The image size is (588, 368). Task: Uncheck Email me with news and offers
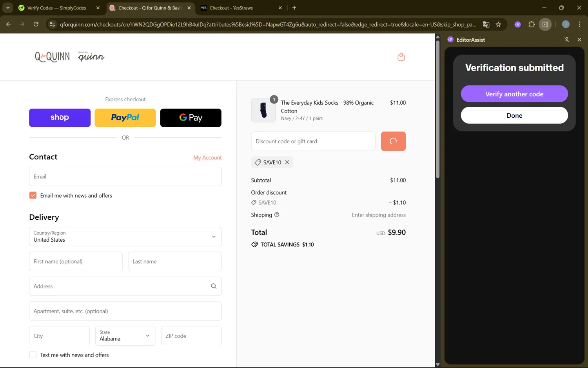point(33,195)
